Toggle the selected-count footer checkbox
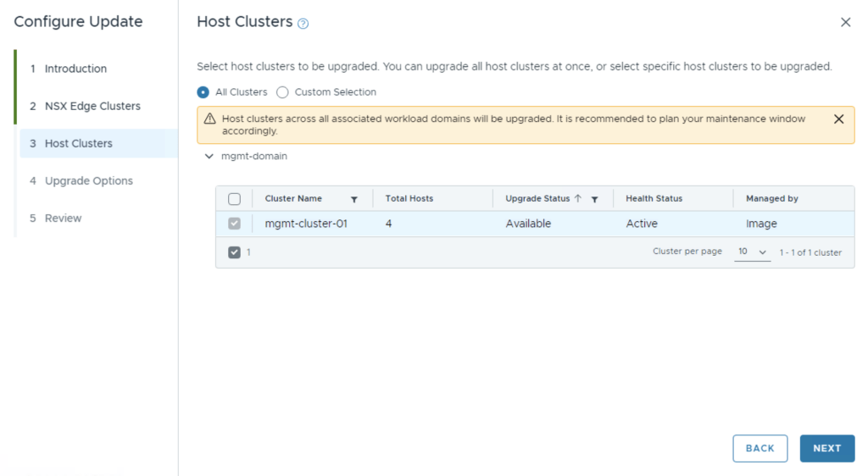The height and width of the screenshot is (476, 868). 235,252
